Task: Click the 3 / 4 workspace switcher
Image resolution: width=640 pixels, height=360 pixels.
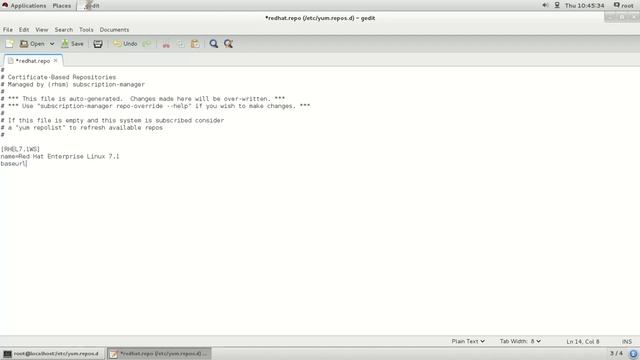Action: [x=616, y=353]
